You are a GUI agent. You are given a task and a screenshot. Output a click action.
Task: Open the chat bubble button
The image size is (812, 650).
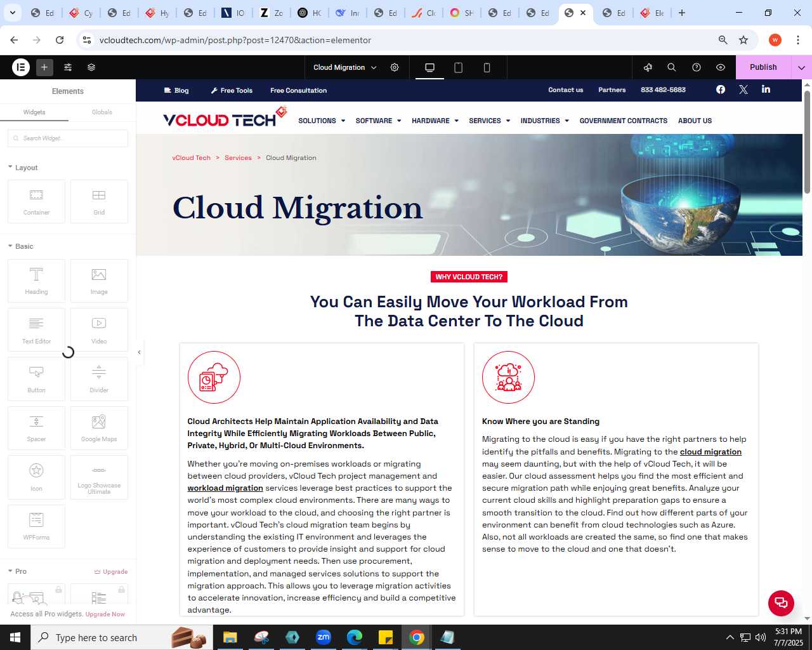click(x=781, y=603)
